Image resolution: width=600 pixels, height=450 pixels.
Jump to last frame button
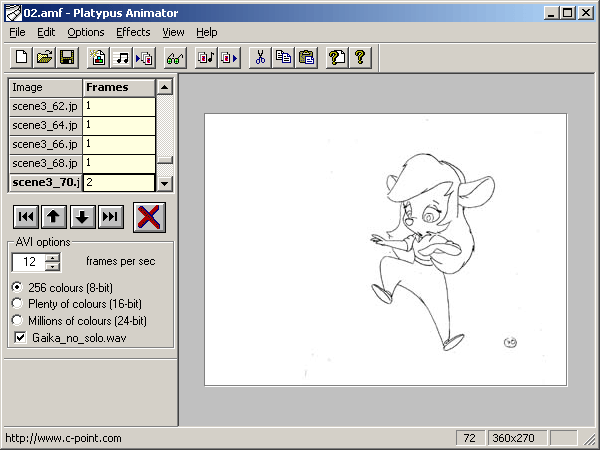(x=111, y=217)
